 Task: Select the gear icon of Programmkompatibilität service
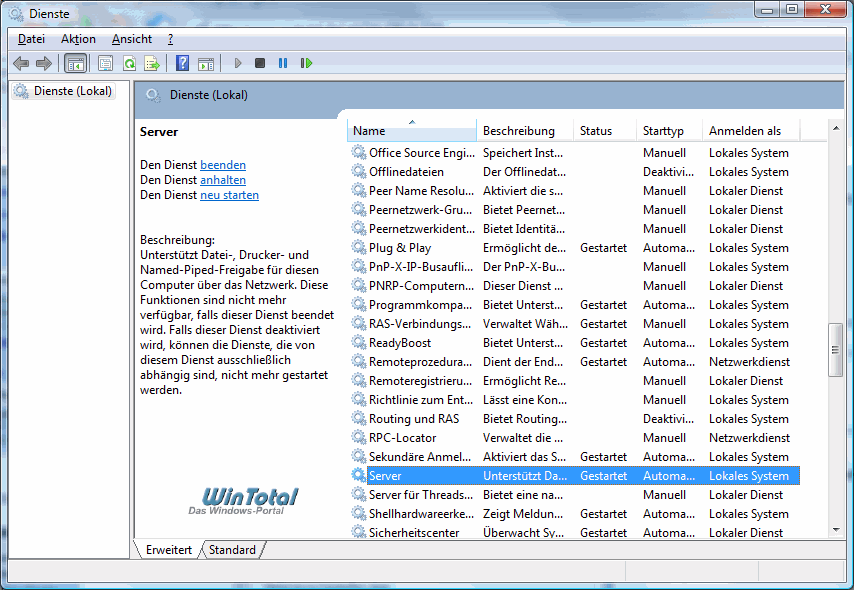click(x=358, y=304)
